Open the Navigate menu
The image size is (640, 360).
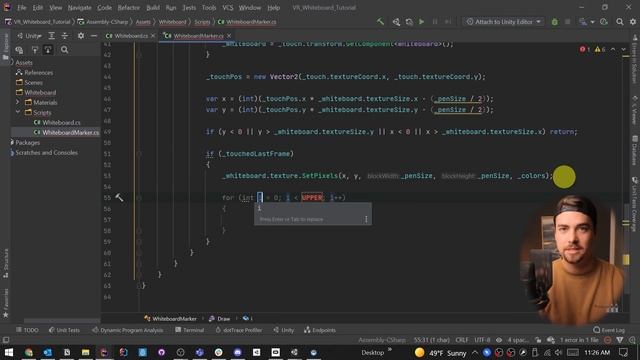tap(80, 7)
